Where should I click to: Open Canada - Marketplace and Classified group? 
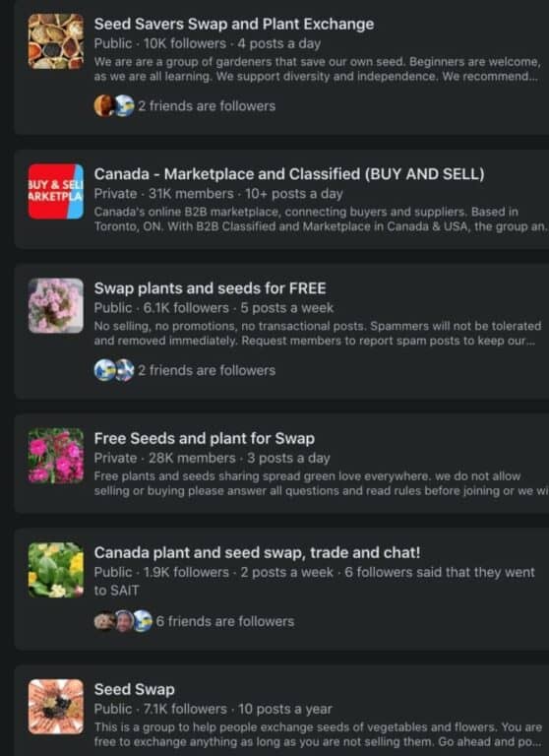[x=289, y=174]
